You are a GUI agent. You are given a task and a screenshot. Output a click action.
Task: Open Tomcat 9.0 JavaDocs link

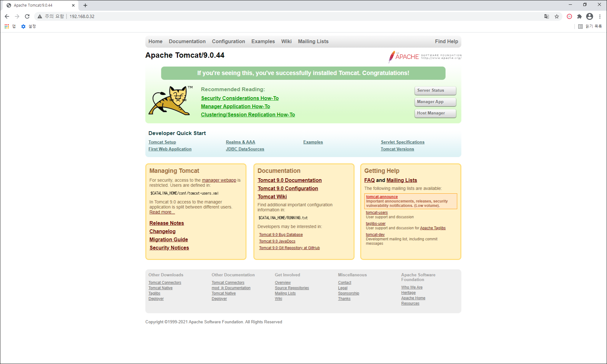pos(277,241)
